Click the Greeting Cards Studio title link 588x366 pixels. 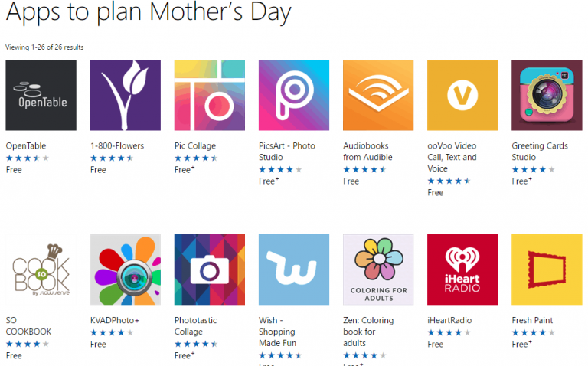540,152
